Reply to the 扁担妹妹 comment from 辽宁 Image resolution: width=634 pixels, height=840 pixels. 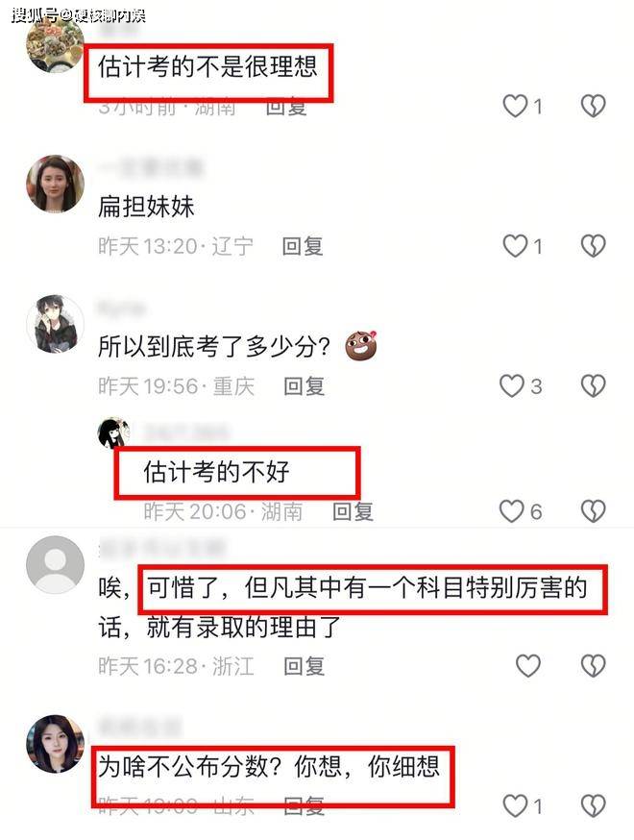click(x=303, y=246)
